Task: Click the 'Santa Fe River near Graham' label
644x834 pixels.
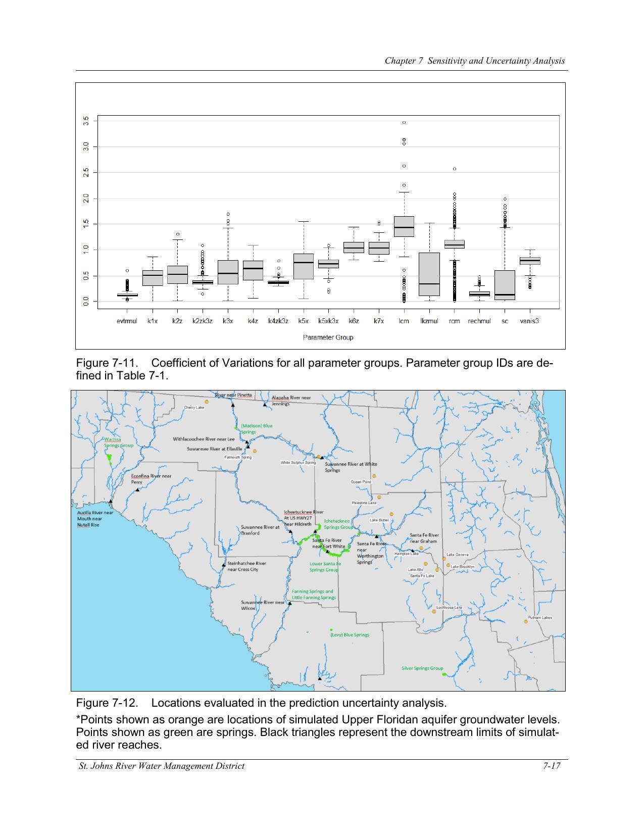Action: [424, 538]
